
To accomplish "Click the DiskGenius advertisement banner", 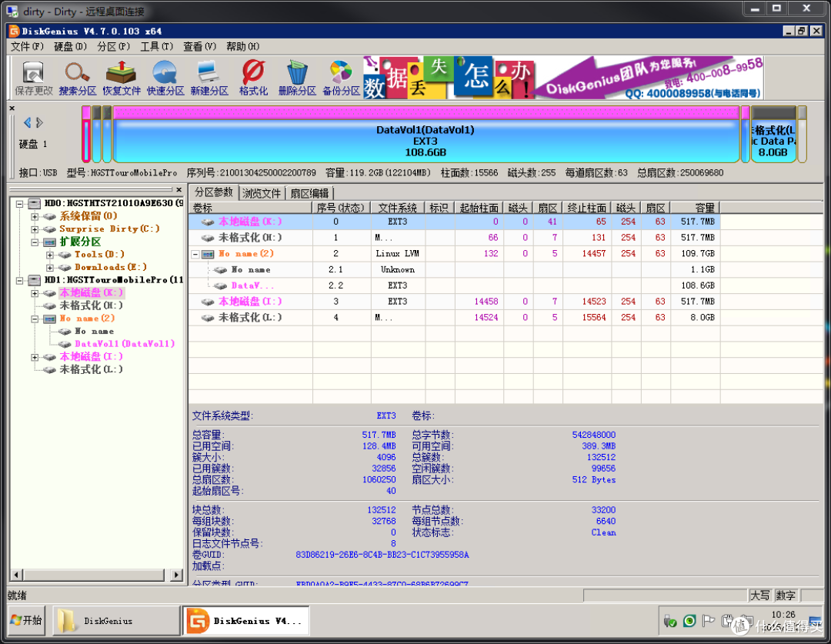I will (563, 78).
